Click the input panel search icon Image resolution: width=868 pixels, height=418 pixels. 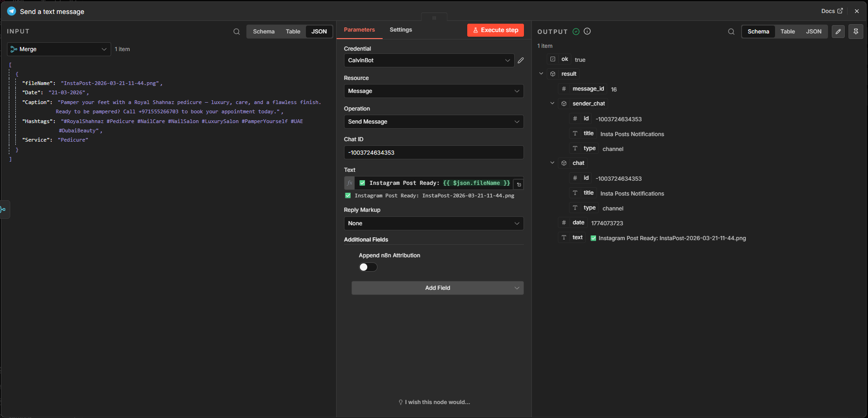tap(237, 32)
